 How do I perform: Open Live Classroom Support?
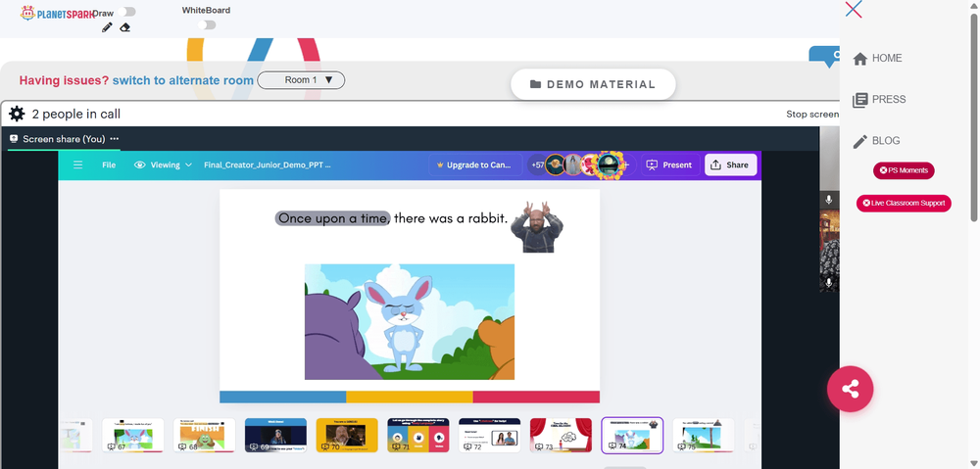(904, 203)
